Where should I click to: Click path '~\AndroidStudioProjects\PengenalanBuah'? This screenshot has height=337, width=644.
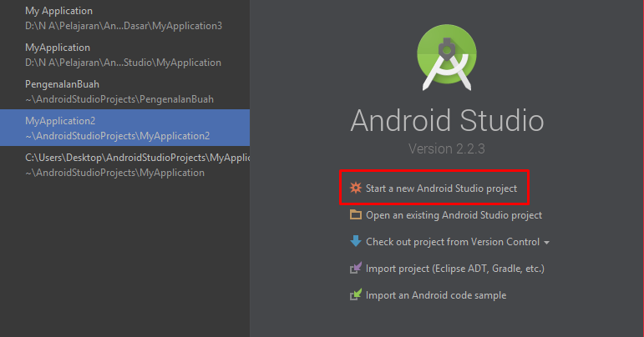119,99
